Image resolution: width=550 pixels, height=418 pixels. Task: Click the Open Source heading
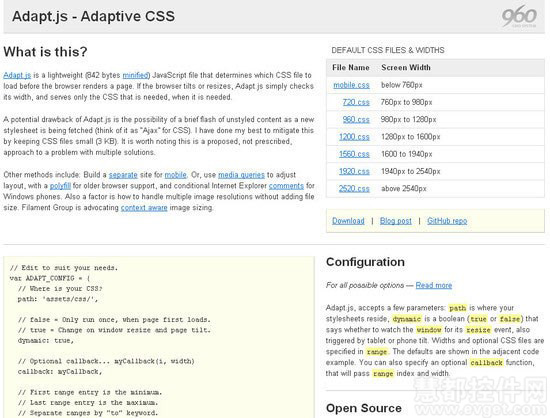click(364, 408)
